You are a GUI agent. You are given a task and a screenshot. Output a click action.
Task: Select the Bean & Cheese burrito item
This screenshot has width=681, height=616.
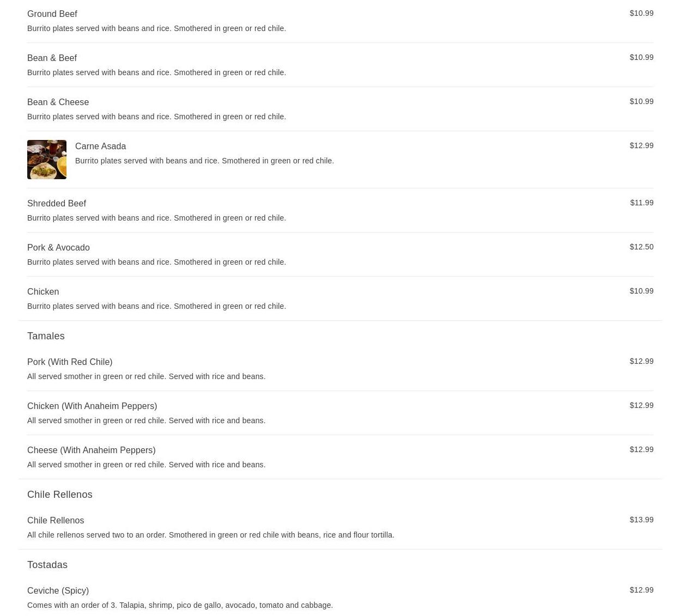coord(340,109)
